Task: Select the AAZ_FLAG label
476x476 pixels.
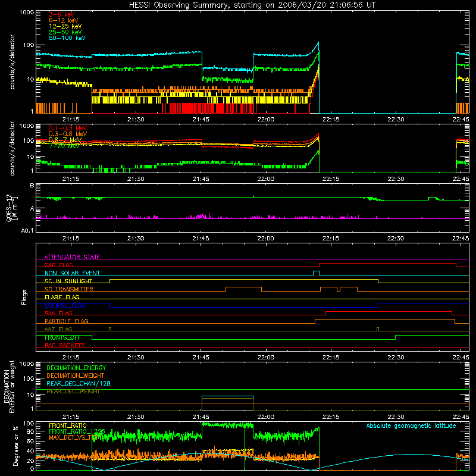Action: pyautogui.click(x=58, y=329)
